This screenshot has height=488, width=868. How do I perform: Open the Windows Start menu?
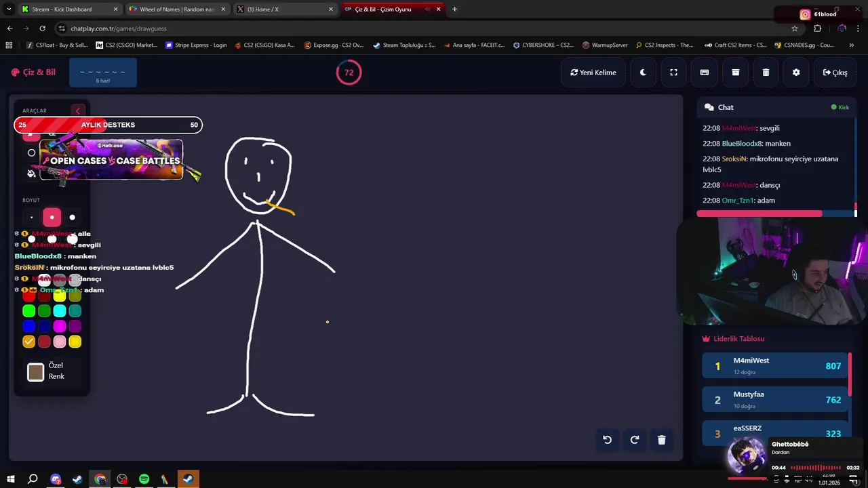pos(10,479)
